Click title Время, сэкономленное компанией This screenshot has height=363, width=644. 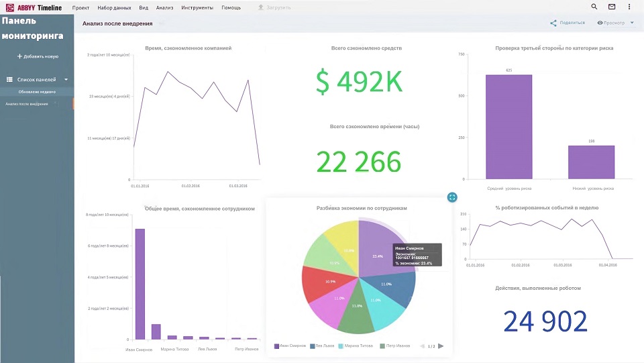[x=188, y=48]
